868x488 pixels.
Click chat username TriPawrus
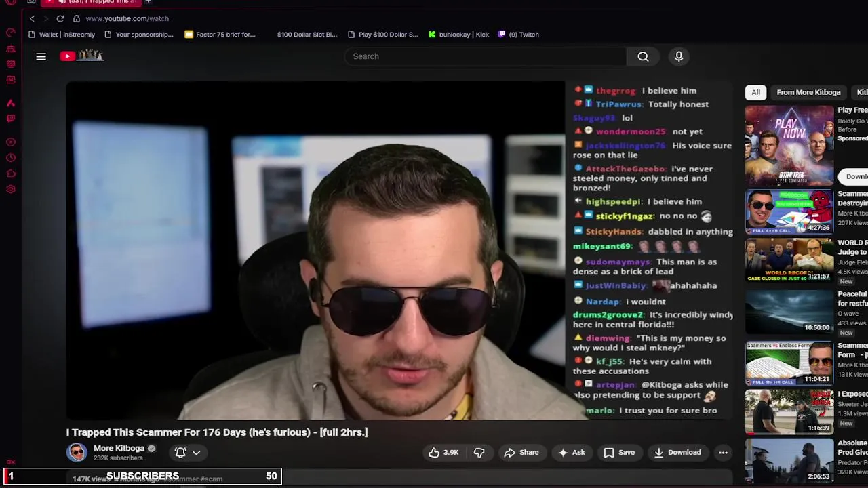[x=619, y=104]
